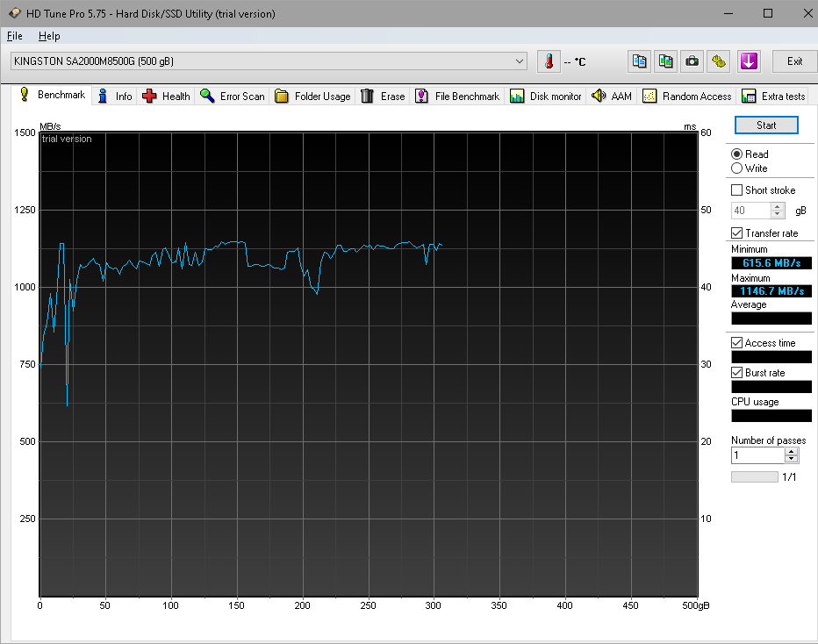Screen dimensions: 818x644
Task: Select the Write test radio button
Action: point(735,168)
